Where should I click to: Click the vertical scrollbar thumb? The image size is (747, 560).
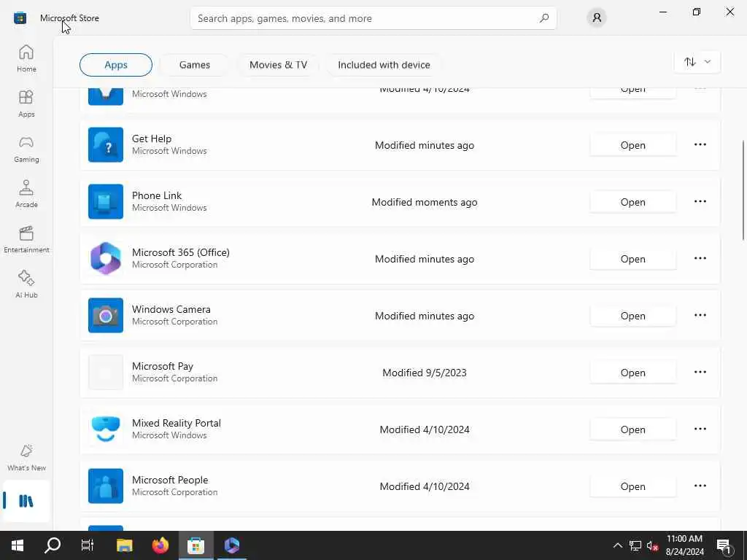(743, 190)
